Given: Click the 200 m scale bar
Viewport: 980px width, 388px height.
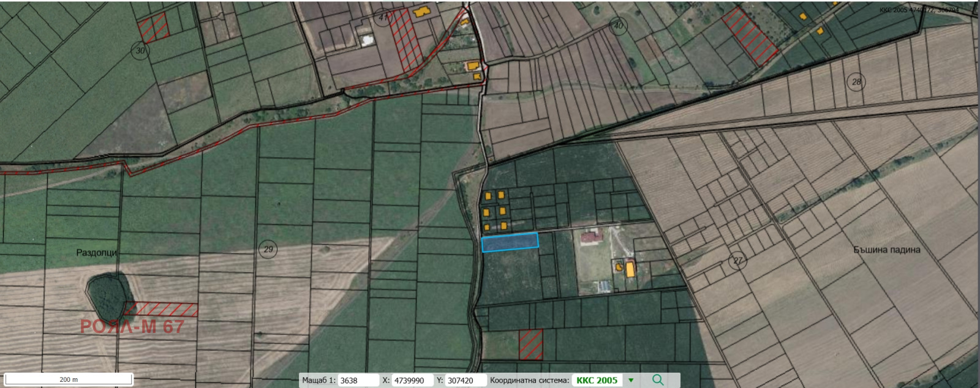Looking at the screenshot, I should point(69,379).
